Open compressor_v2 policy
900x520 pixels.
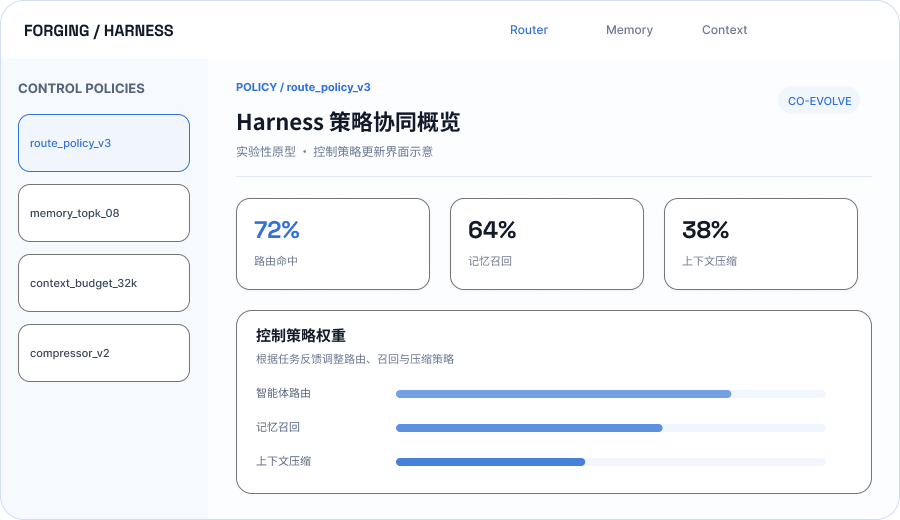pyautogui.click(x=104, y=353)
